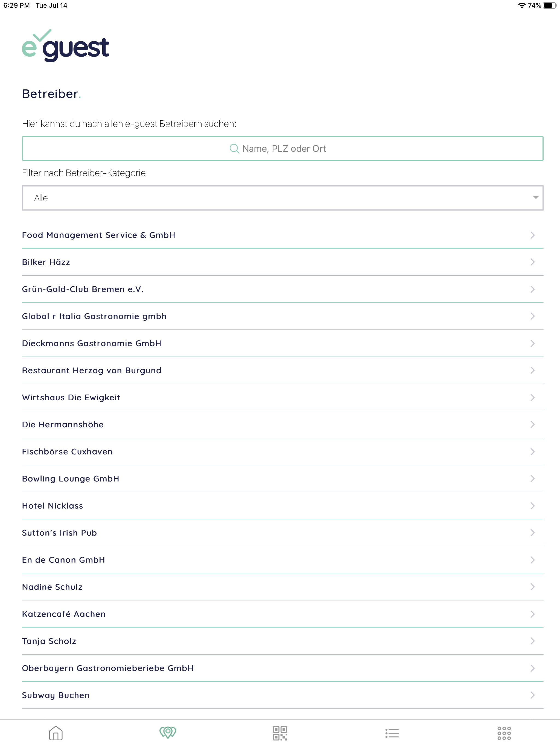This screenshot has height=747, width=560.
Task: Open the 'Alle' category filter dropdown
Action: pos(282,198)
